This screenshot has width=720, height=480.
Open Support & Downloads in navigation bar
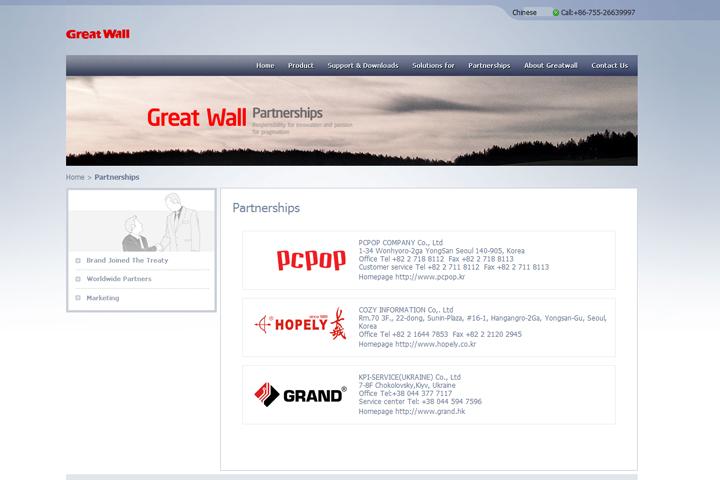[x=363, y=66]
